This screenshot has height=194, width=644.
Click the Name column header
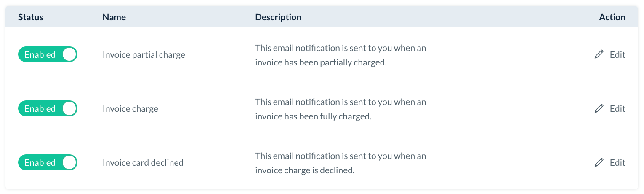114,17
